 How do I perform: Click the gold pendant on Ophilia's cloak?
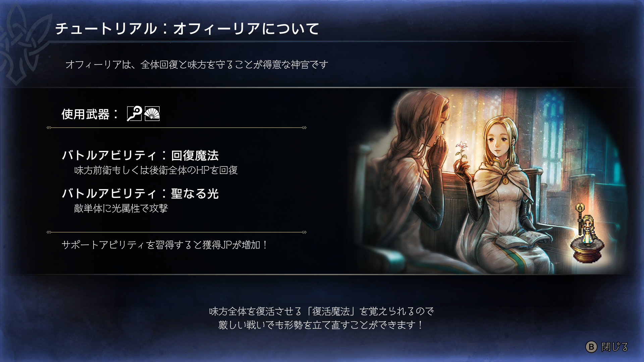pos(505,181)
